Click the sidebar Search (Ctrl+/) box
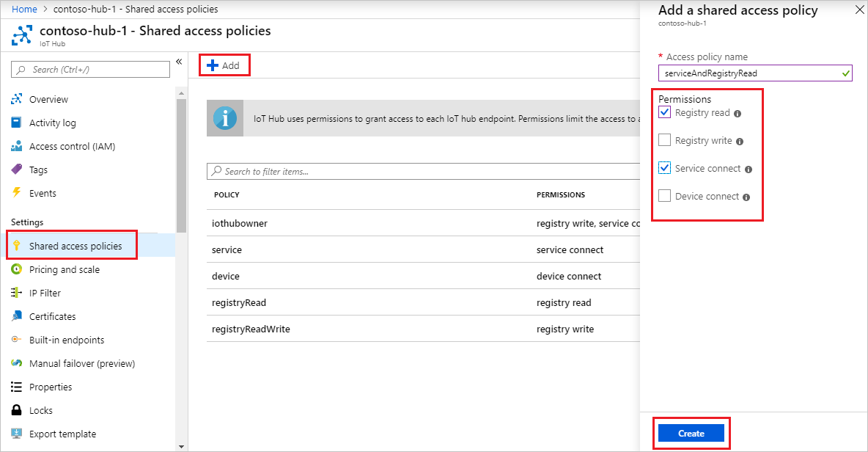Image resolution: width=868 pixels, height=452 pixels. click(x=90, y=70)
